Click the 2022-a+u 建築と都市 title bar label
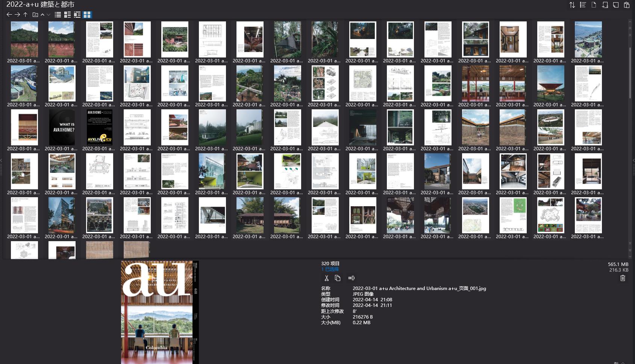Screen dimensions: 635x364 (40, 5)
